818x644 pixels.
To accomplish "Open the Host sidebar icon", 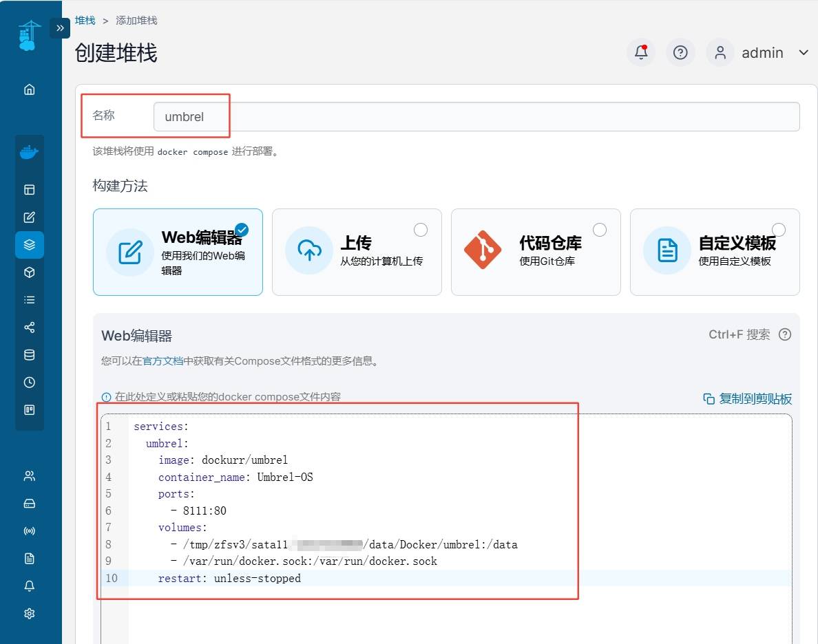I will pyautogui.click(x=29, y=410).
